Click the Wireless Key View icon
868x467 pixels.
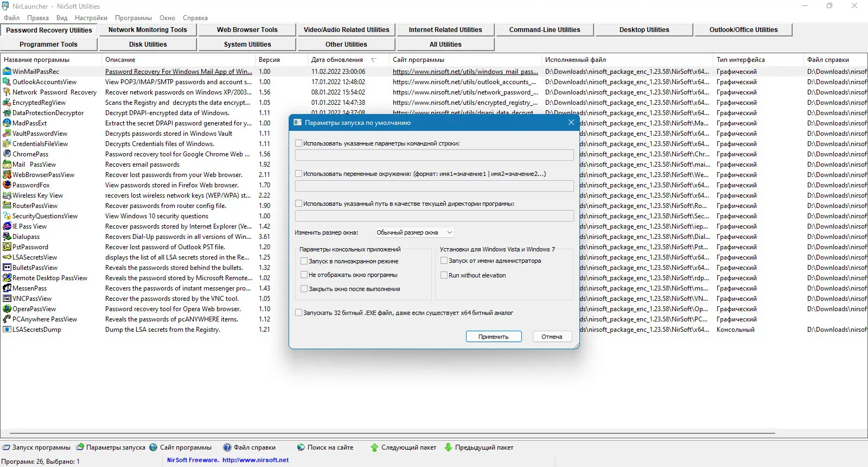click(7, 195)
